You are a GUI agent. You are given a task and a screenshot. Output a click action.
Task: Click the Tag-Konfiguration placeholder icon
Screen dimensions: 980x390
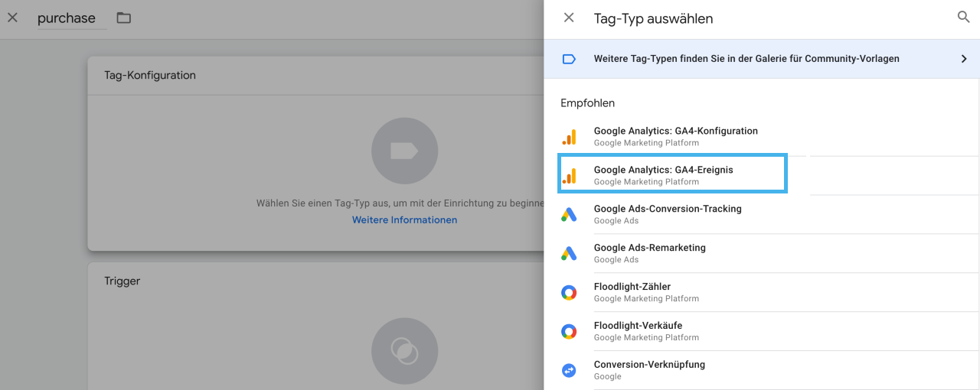[404, 151]
